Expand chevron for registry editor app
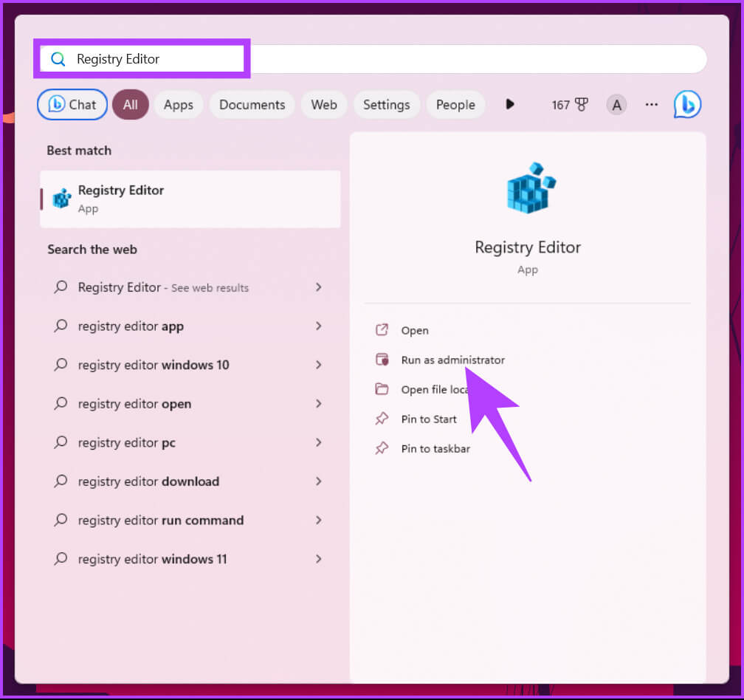Viewport: 744px width, 700px height. (318, 326)
